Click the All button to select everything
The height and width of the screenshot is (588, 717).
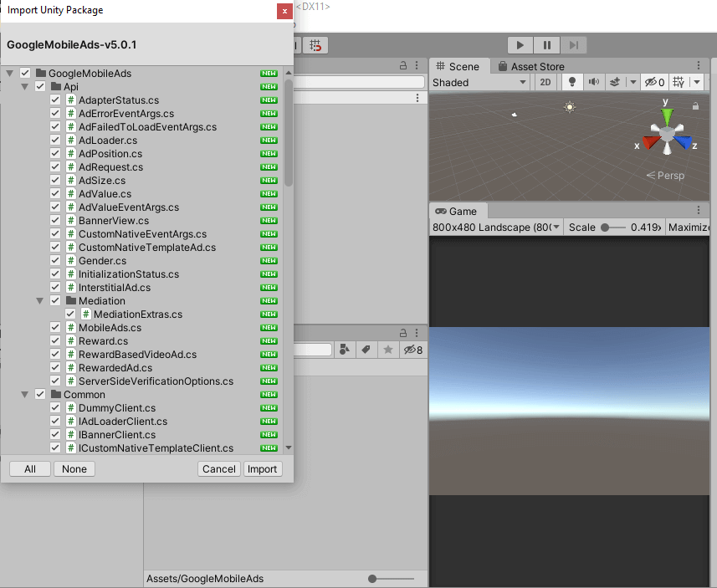pos(30,469)
